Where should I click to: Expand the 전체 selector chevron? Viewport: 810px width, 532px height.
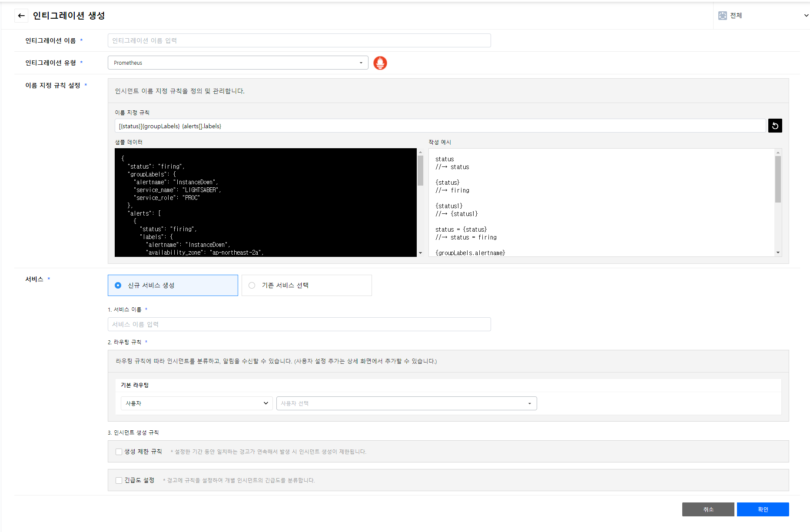coord(806,16)
